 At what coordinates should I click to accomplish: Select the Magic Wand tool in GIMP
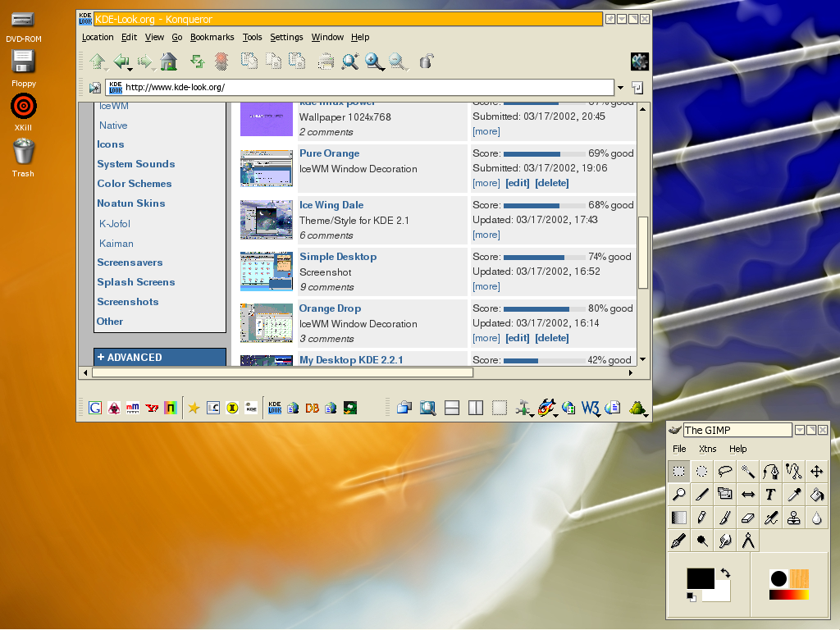pos(748,472)
